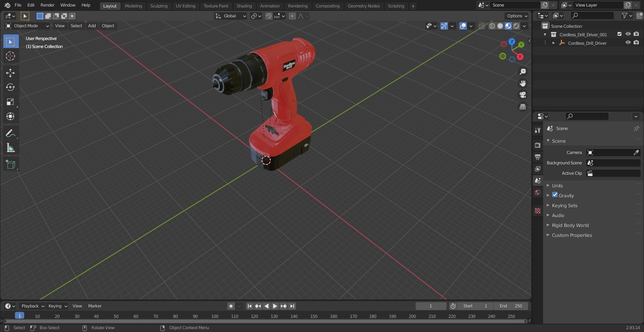This screenshot has height=332, width=644.
Task: Toggle snapping magnet in header
Action: (269, 16)
